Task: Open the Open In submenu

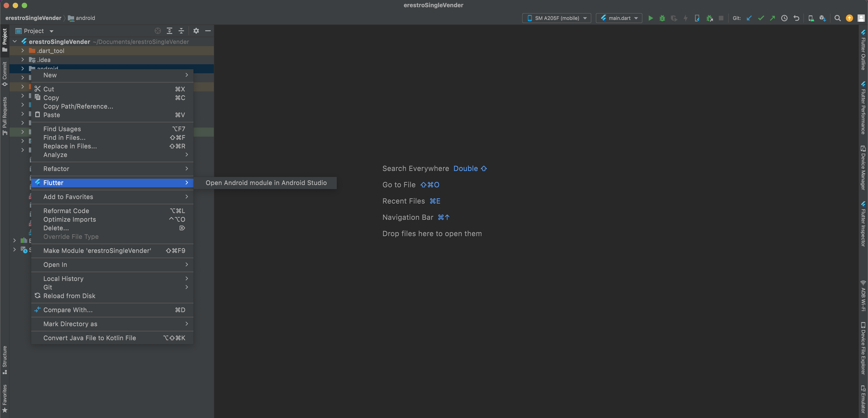Action: pyautogui.click(x=112, y=265)
